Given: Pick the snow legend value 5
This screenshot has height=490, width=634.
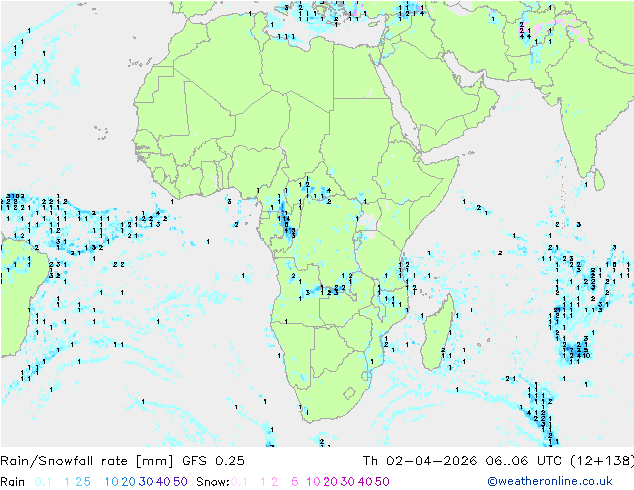Looking at the screenshot, I should [x=295, y=482].
